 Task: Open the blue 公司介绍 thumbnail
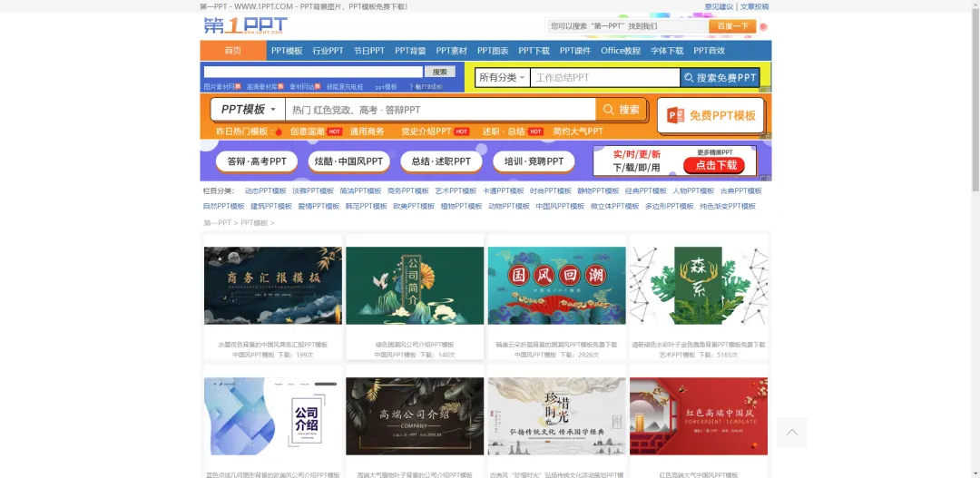click(273, 416)
